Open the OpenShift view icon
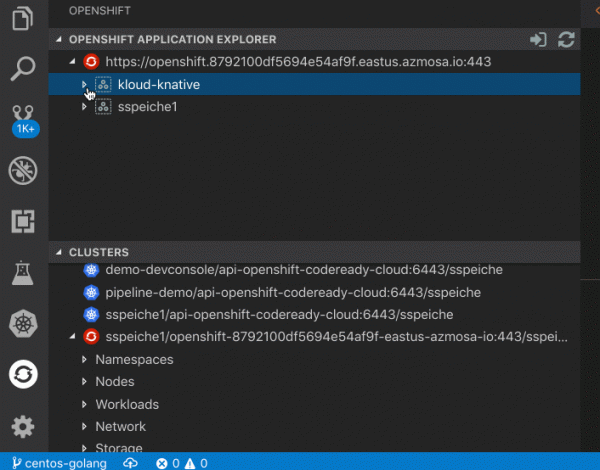The width and height of the screenshot is (600, 470). click(x=22, y=375)
